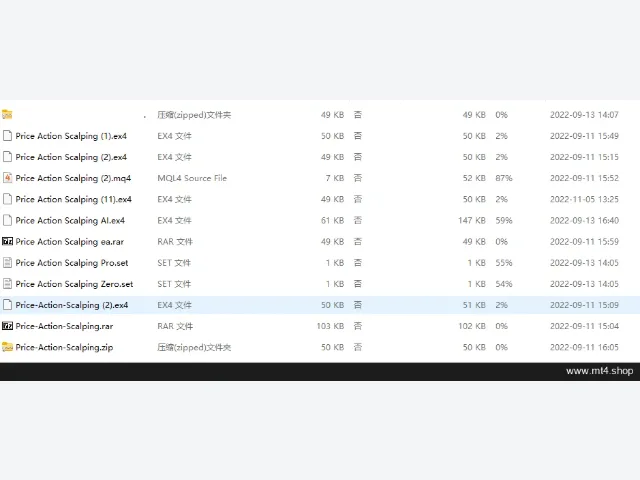The height and width of the screenshot is (480, 640).
Task: Select file name Price-Action-Scalping.zip
Action: [64, 348]
